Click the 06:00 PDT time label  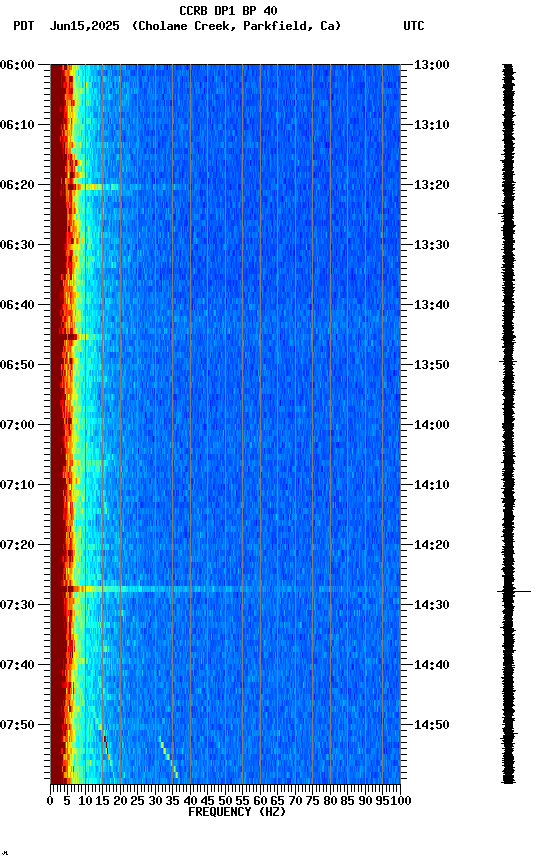[17, 65]
